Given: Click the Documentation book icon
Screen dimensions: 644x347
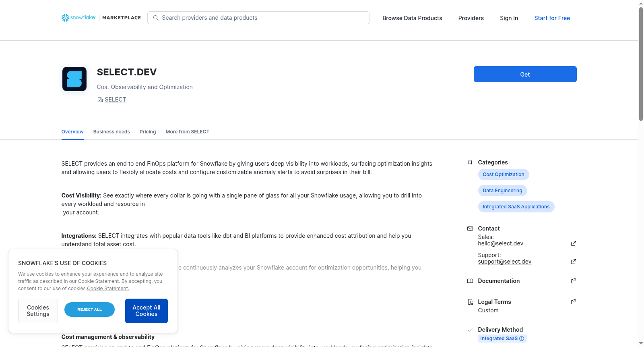Looking at the screenshot, I should tap(470, 281).
